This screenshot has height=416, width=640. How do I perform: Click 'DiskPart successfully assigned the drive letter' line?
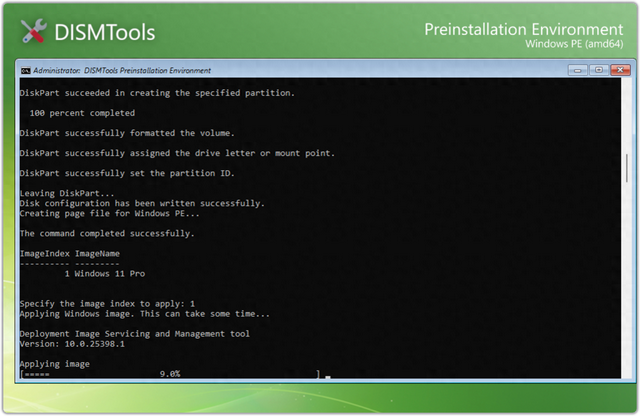[177, 153]
